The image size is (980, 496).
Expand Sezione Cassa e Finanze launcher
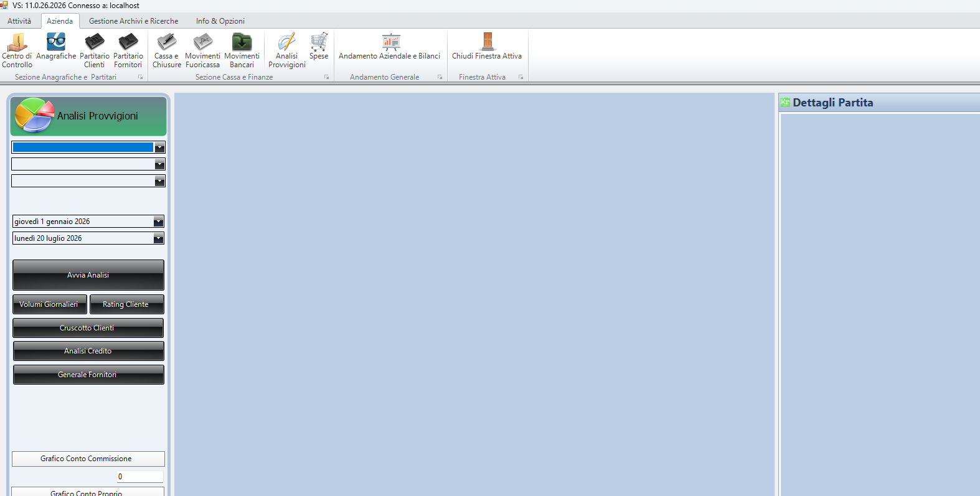click(326, 77)
